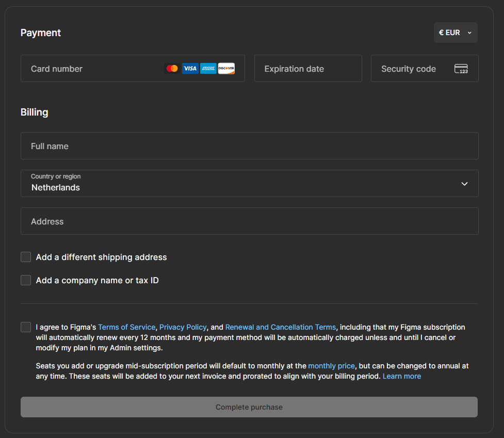This screenshot has width=504, height=438.
Task: Click the Mastercard logo icon
Action: pyautogui.click(x=172, y=69)
